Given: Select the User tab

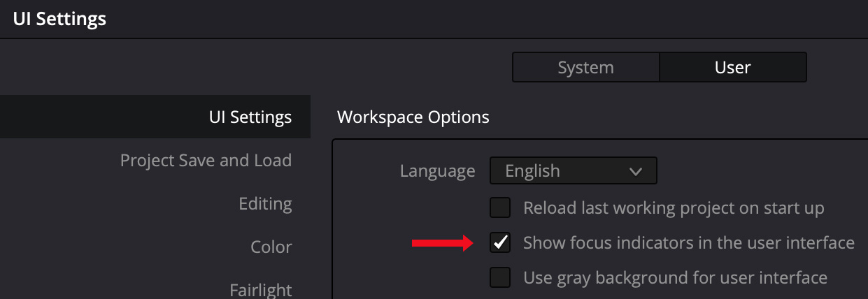Looking at the screenshot, I should point(733,68).
